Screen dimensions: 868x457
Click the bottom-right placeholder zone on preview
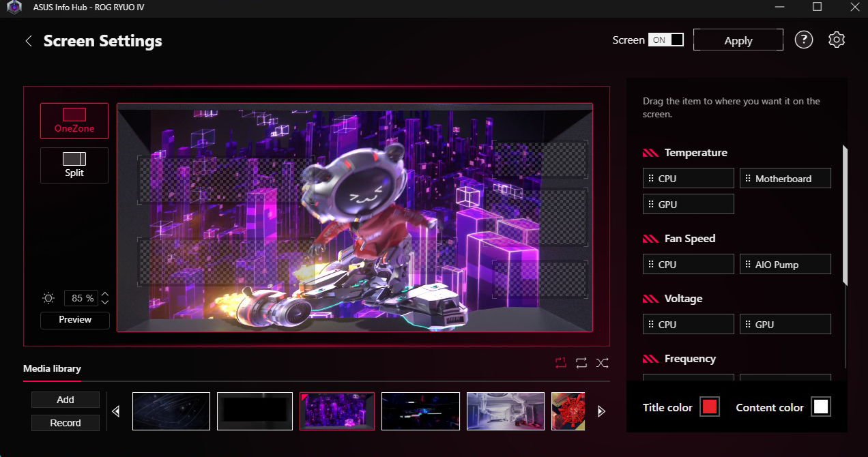pos(540,279)
